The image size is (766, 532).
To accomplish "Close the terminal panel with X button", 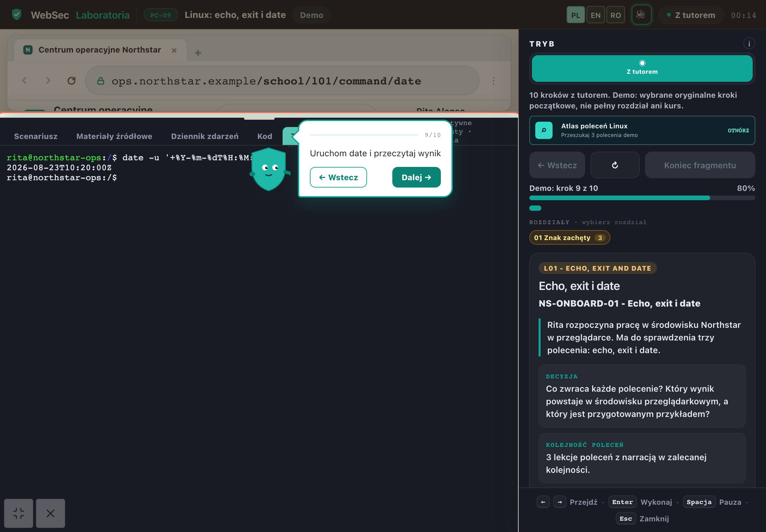I will coord(50,513).
